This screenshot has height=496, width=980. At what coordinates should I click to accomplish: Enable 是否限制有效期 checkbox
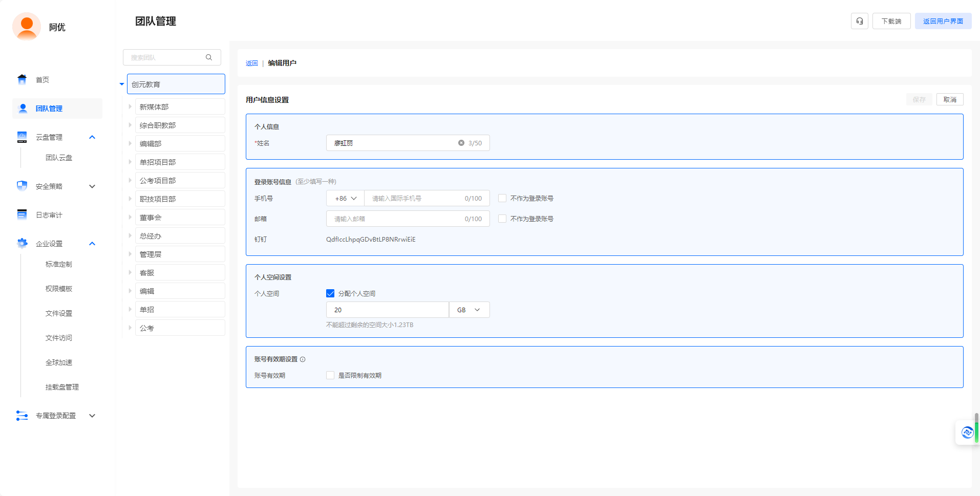[x=330, y=375]
